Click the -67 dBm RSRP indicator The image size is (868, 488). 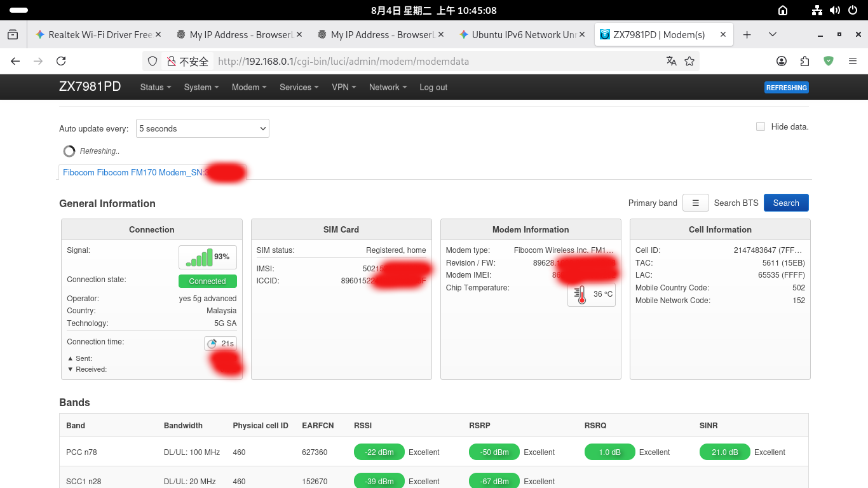[494, 481]
